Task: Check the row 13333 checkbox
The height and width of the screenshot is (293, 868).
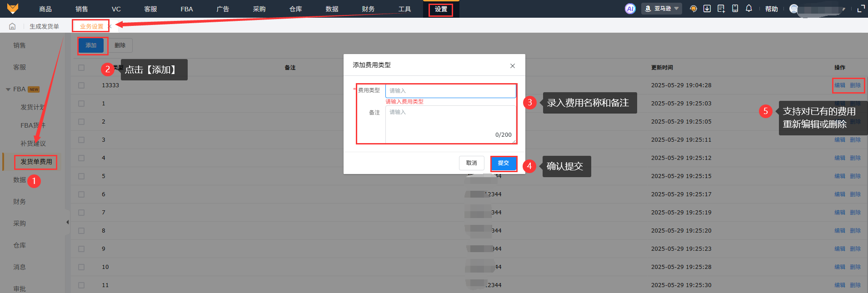Action: tap(81, 85)
